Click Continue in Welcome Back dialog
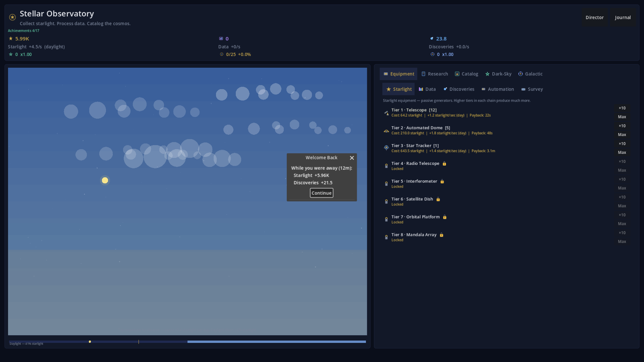Image resolution: width=644 pixels, height=362 pixels. point(321,193)
